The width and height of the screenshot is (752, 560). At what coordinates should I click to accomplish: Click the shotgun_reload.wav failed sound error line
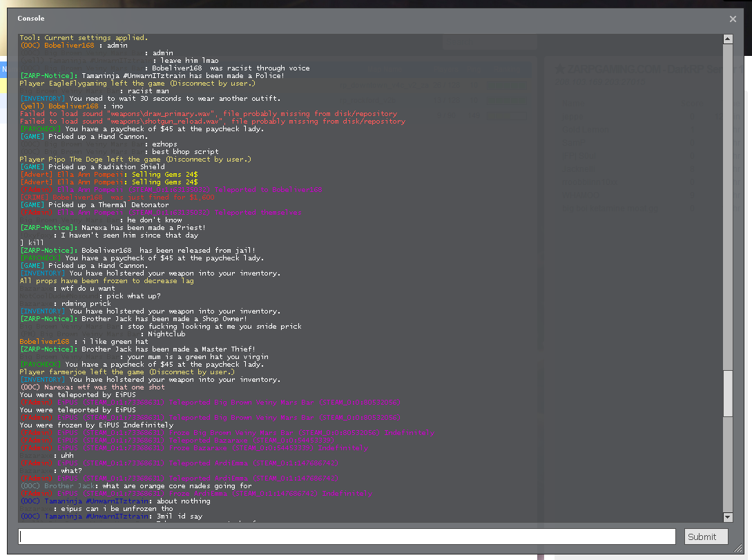pyautogui.click(x=213, y=122)
